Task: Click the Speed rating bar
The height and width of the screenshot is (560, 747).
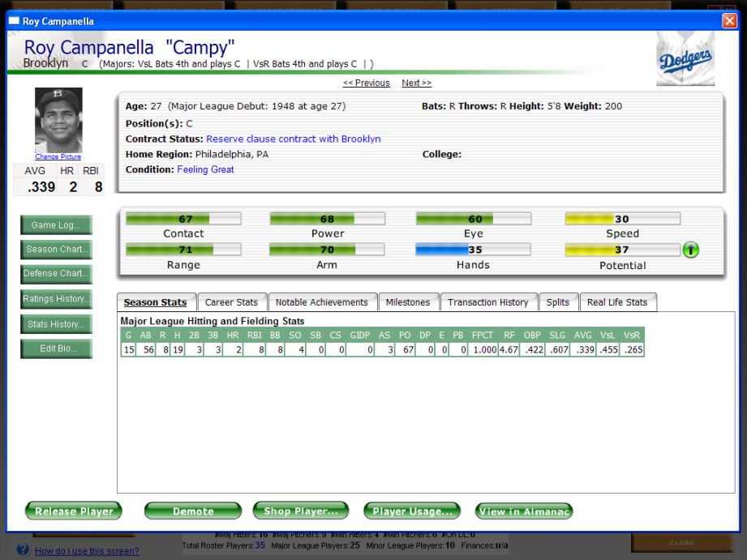Action: pyautogui.click(x=623, y=219)
